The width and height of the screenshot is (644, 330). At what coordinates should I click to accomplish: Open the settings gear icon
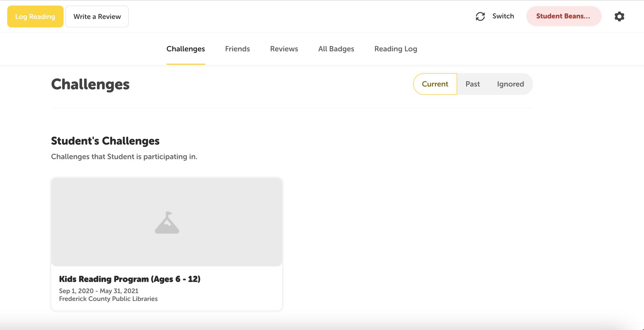619,16
